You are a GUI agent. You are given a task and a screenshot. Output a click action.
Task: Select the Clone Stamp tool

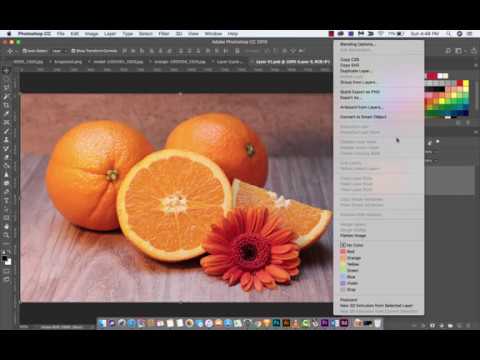tap(6, 140)
